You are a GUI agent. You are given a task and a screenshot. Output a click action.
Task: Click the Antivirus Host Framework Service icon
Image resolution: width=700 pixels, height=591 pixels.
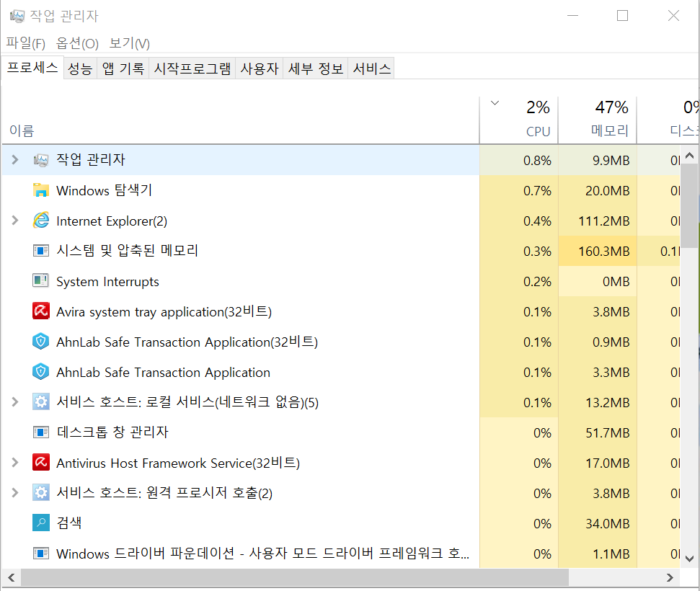pyautogui.click(x=41, y=463)
